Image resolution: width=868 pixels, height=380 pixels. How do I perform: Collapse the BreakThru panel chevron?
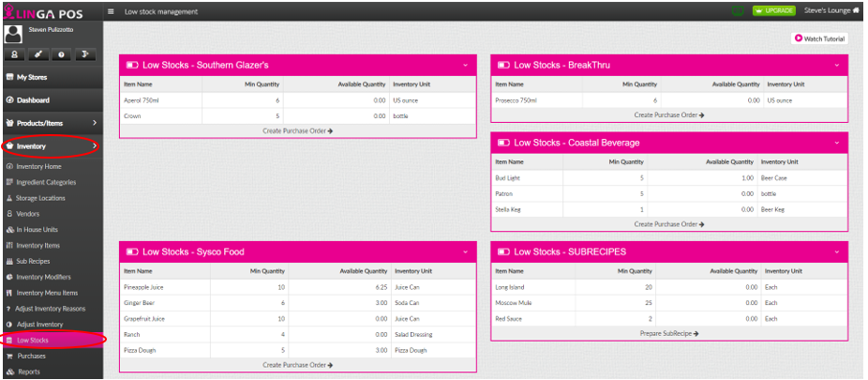click(x=837, y=65)
